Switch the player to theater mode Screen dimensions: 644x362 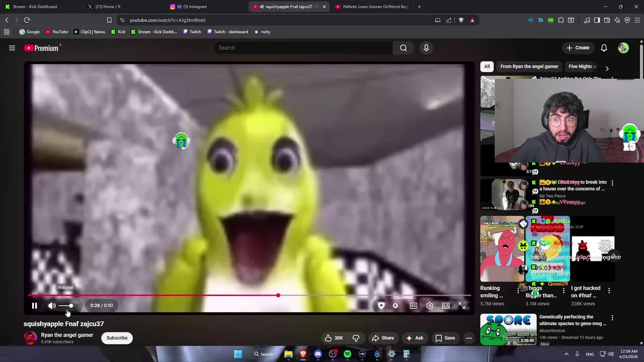[x=446, y=306]
